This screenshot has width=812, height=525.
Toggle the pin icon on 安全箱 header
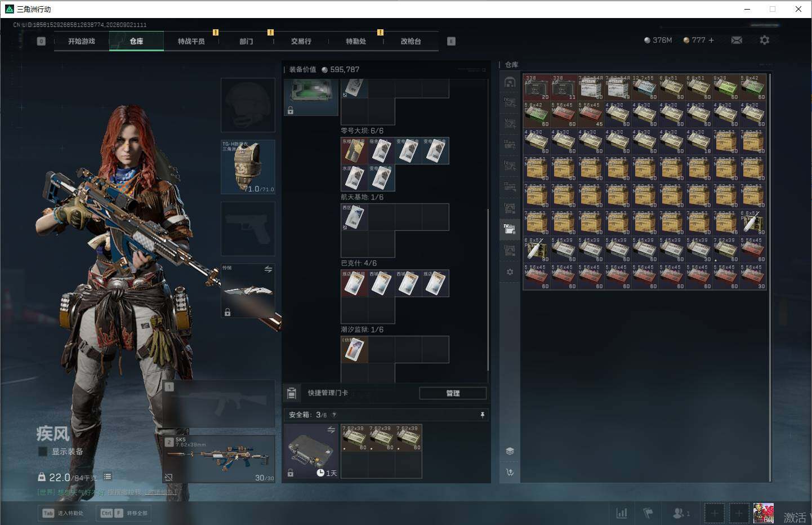click(x=482, y=415)
